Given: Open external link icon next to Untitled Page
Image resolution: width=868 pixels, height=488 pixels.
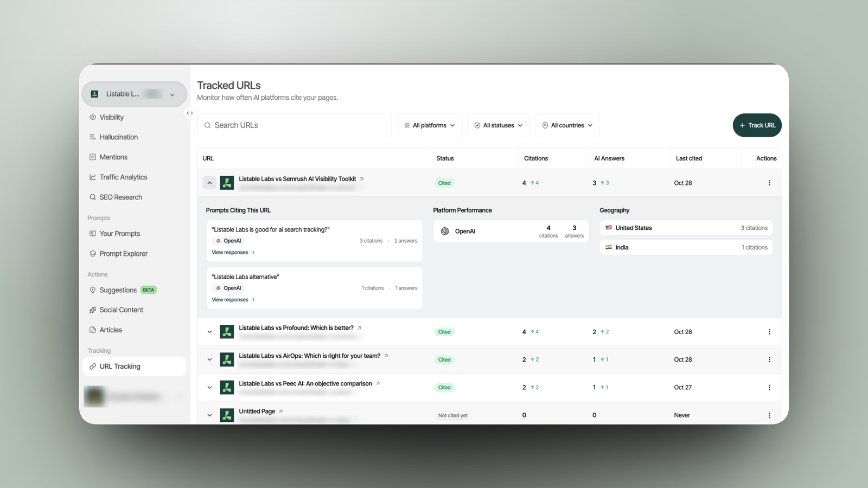Looking at the screenshot, I should (x=280, y=412).
